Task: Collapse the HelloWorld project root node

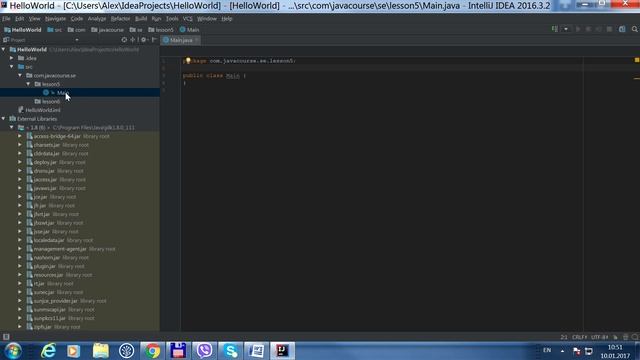Action: tap(4, 49)
